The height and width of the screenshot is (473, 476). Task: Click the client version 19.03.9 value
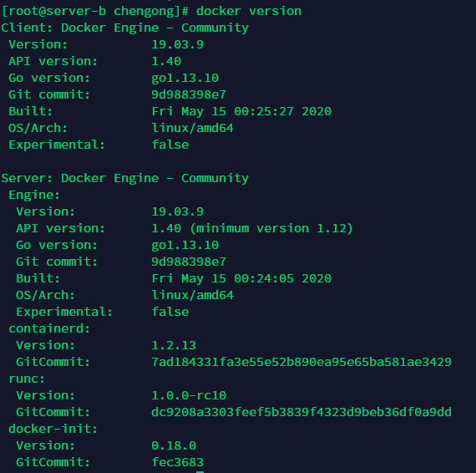(177, 44)
